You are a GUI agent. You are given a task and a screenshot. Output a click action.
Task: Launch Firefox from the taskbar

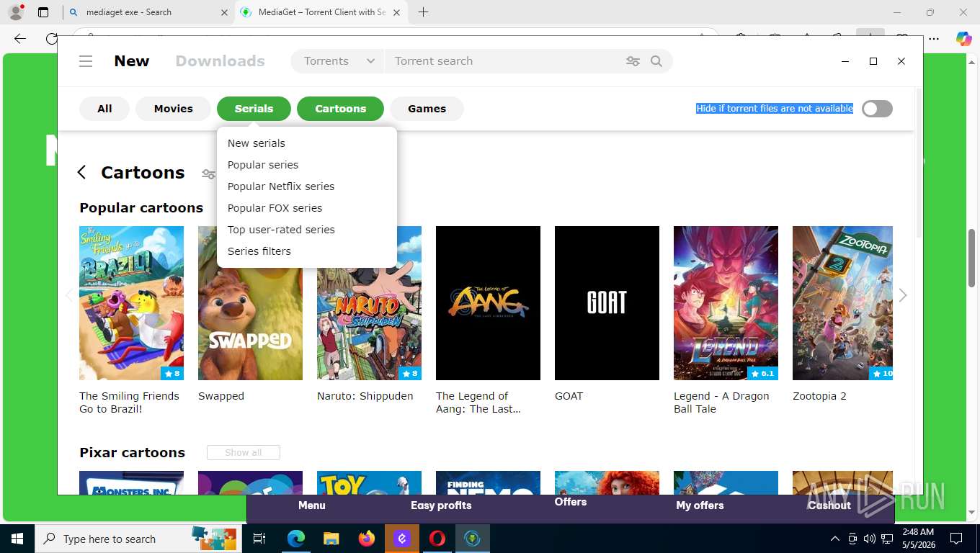click(367, 539)
